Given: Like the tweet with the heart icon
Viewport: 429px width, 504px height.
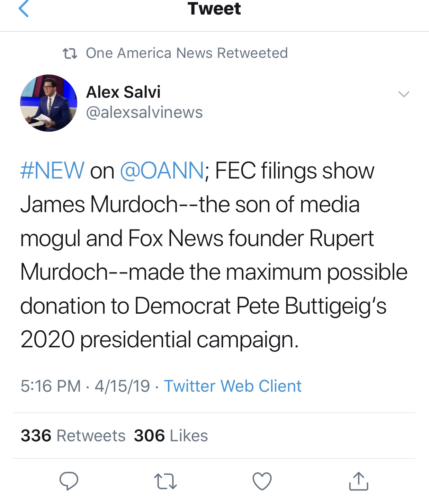Looking at the screenshot, I should (x=262, y=481).
